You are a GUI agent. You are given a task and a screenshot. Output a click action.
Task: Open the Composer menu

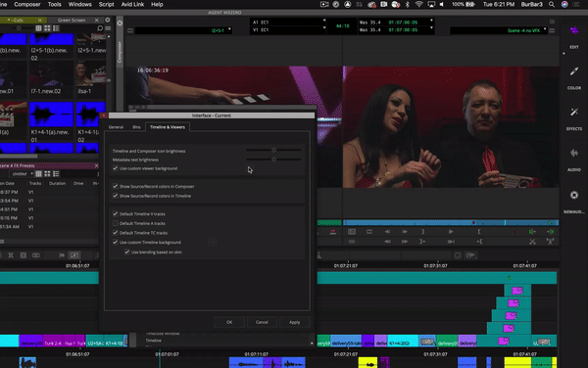(x=27, y=5)
